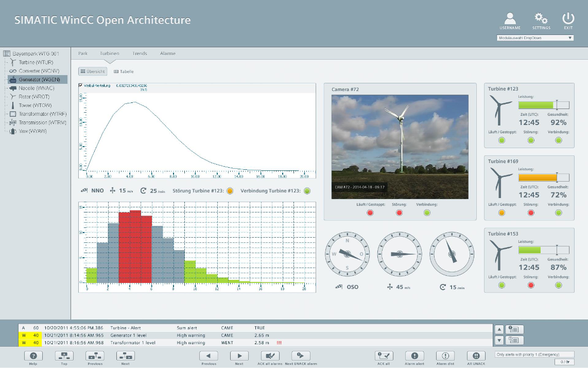Click the Alarm alert icon

click(x=414, y=356)
